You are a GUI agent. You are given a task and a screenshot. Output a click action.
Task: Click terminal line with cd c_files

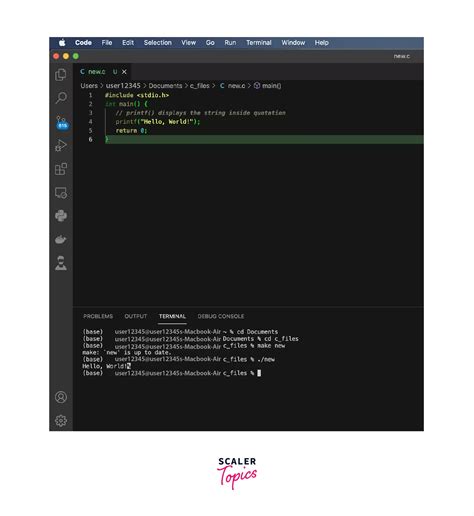[190, 339]
